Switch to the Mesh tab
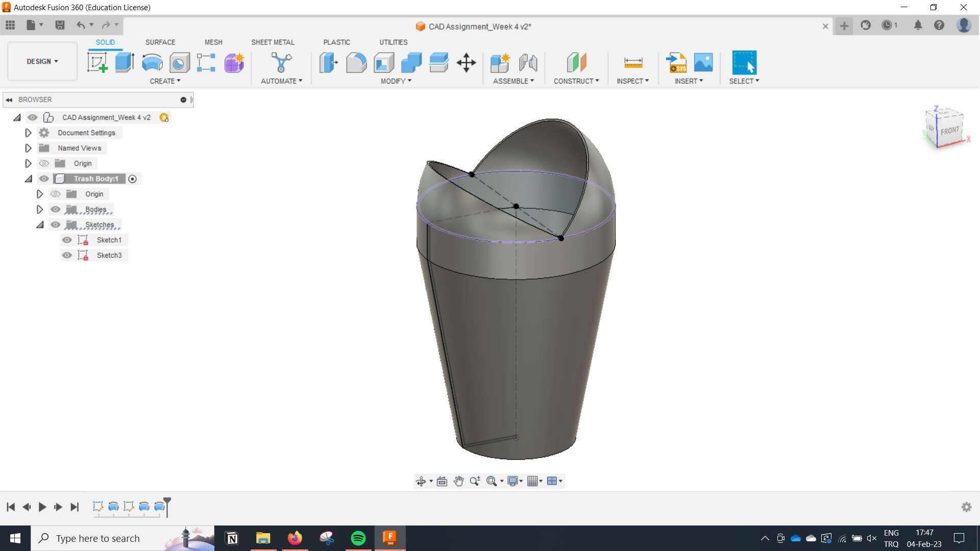Image resolution: width=980 pixels, height=551 pixels. point(213,42)
